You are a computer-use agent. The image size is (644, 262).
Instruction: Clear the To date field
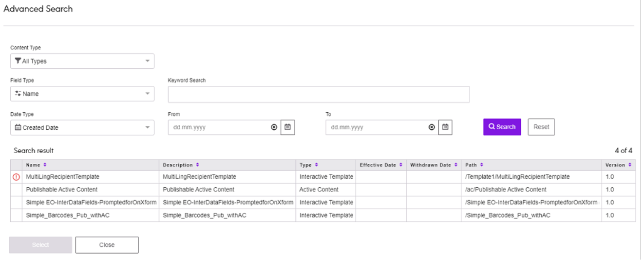click(x=432, y=127)
